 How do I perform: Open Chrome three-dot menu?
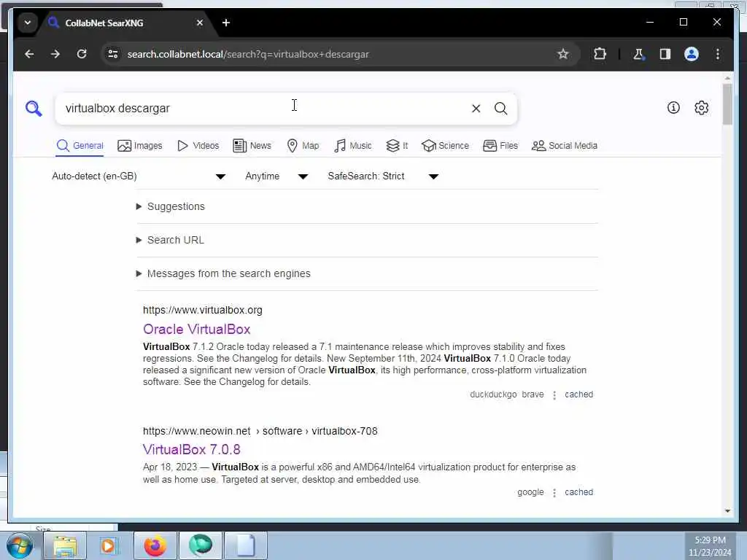718,54
